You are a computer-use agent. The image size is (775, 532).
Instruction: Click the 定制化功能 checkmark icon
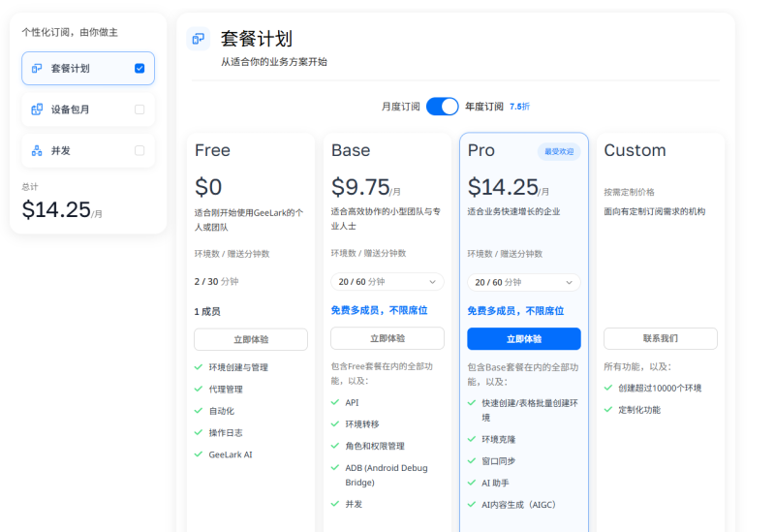pyautogui.click(x=608, y=409)
